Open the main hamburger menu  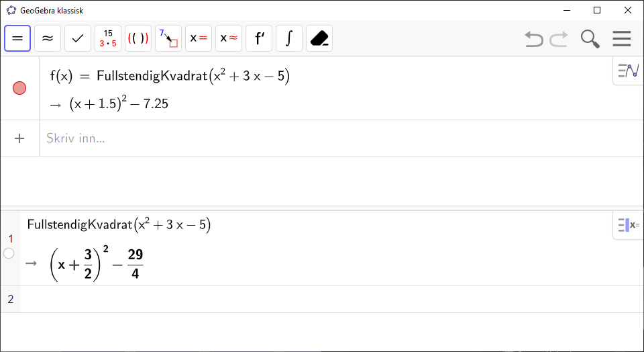[622, 39]
